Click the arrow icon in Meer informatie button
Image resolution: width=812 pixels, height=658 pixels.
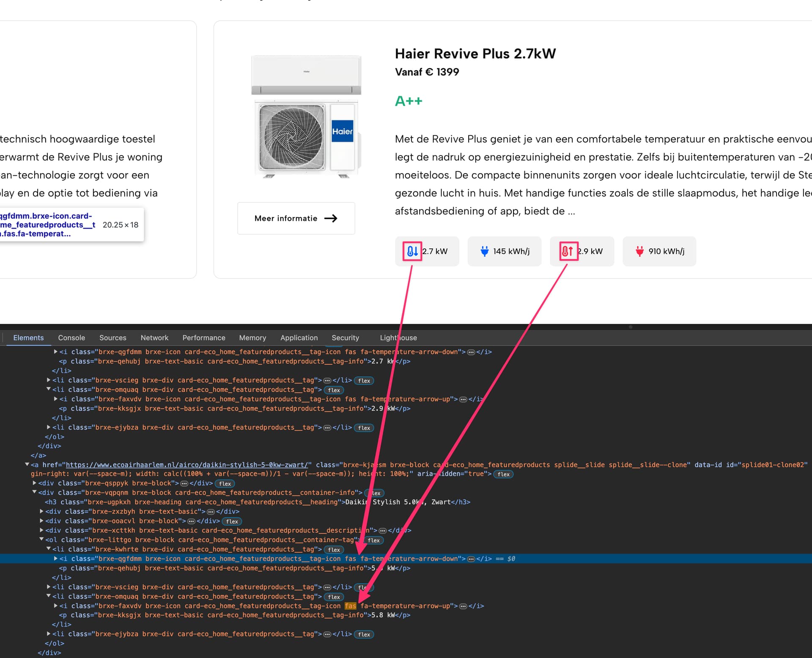[331, 218]
